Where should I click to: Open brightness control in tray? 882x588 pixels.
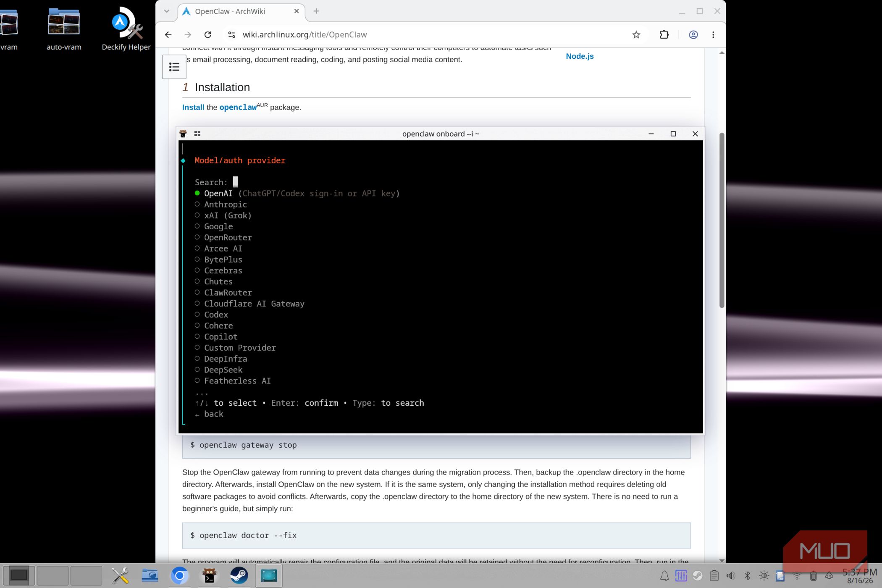[x=764, y=576]
